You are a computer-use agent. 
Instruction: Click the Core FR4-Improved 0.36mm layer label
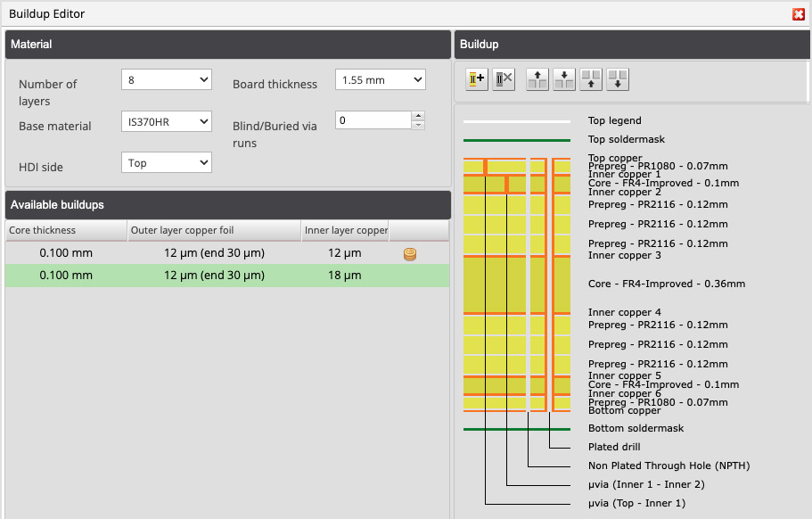click(x=666, y=284)
